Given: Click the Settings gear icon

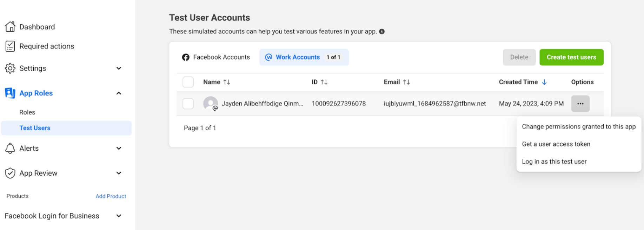Looking at the screenshot, I should pos(10,68).
